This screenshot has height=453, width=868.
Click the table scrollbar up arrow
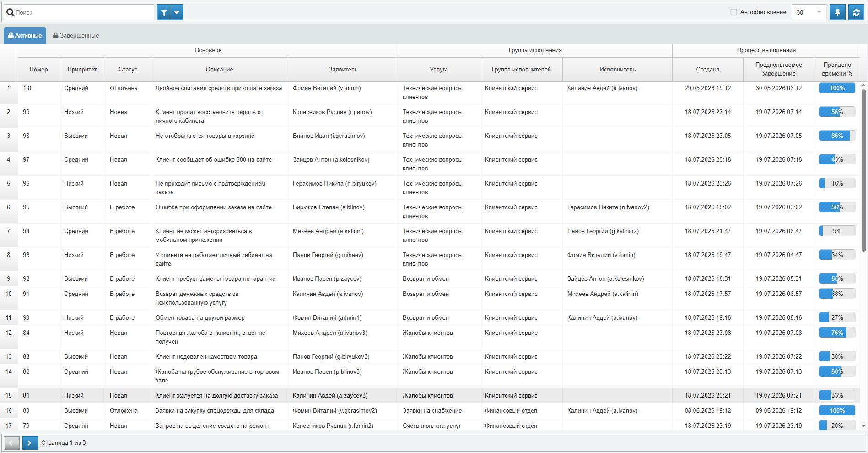click(864, 85)
